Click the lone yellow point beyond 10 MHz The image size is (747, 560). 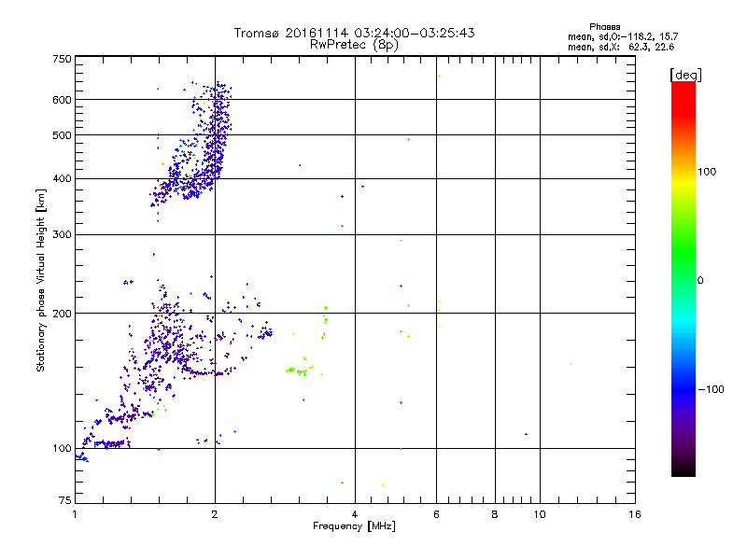pos(571,364)
